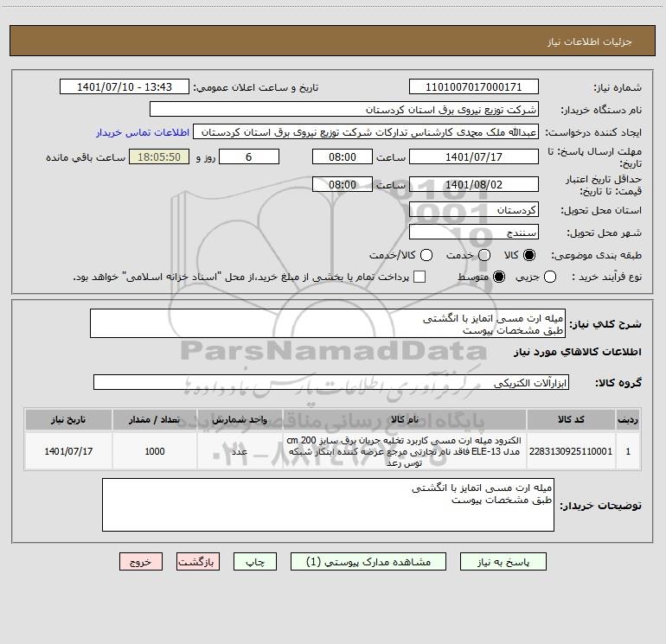666x644 pixels.
Task: Click the شماره نیاز label
Action: [x=618, y=87]
